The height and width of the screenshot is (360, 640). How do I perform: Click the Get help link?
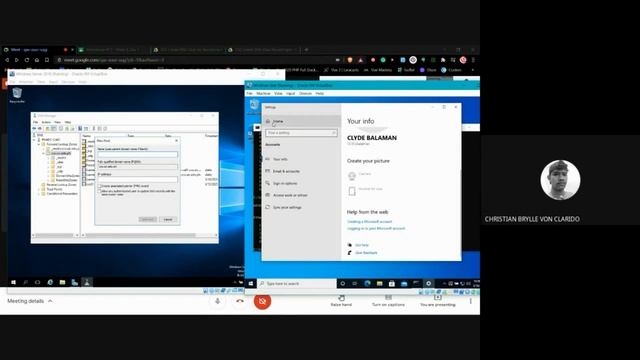click(362, 245)
